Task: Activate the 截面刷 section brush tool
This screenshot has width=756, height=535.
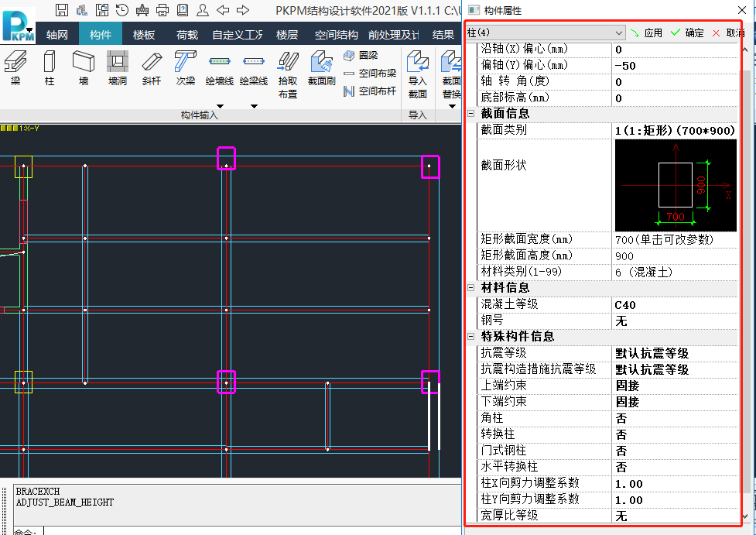Action: coord(322,68)
